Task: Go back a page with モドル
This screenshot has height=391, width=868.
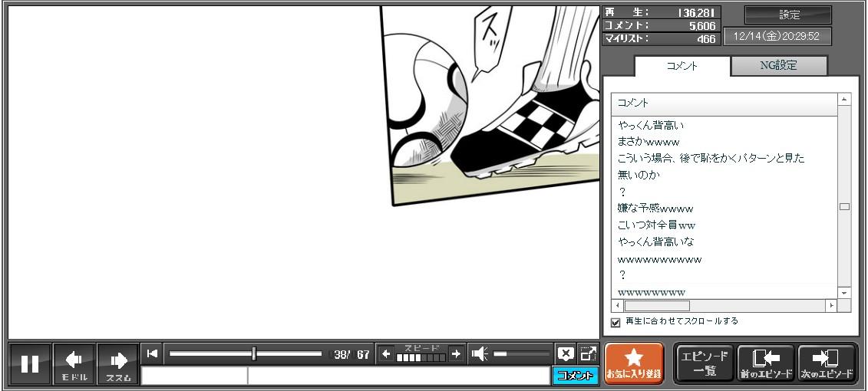Action: (74, 363)
